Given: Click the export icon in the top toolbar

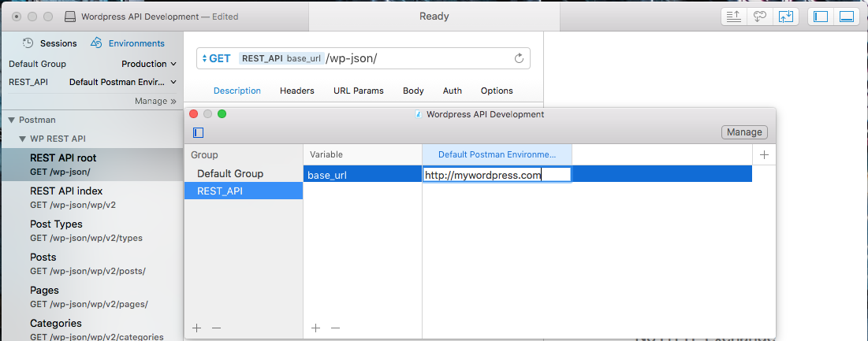Looking at the screenshot, I should (733, 17).
